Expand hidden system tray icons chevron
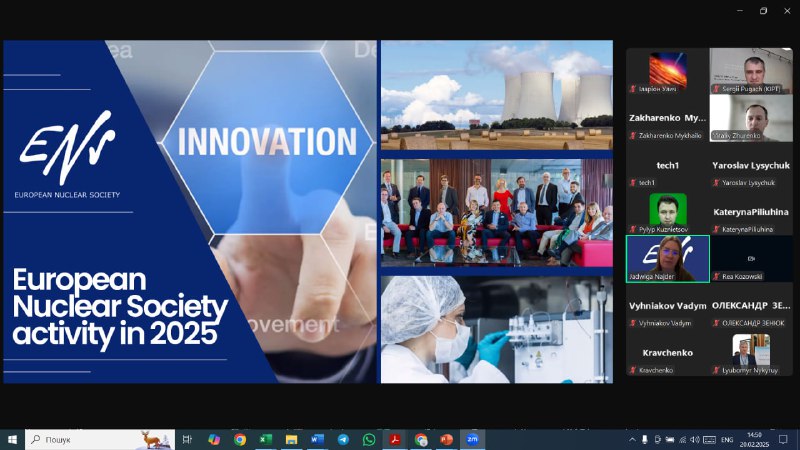The width and height of the screenshot is (800, 450). point(632,439)
